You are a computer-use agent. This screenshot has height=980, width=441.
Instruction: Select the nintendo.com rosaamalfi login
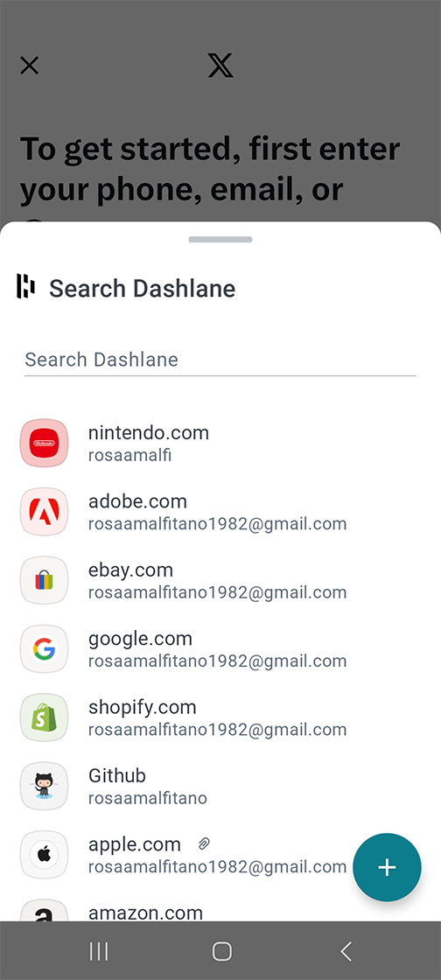(220, 443)
